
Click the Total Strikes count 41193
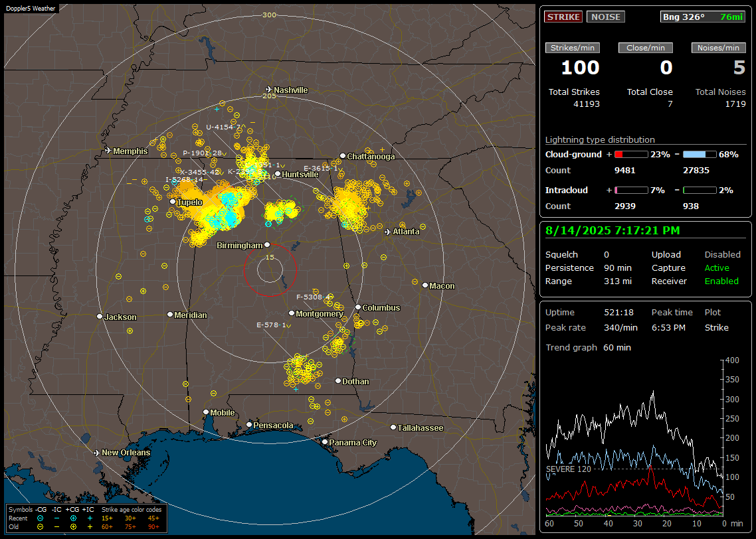(x=587, y=104)
